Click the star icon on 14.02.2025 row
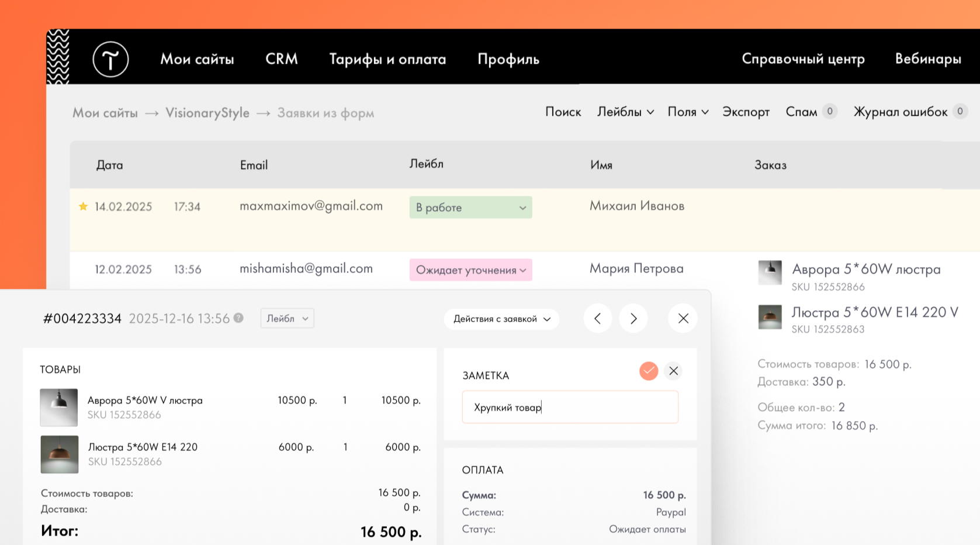 pyautogui.click(x=83, y=206)
